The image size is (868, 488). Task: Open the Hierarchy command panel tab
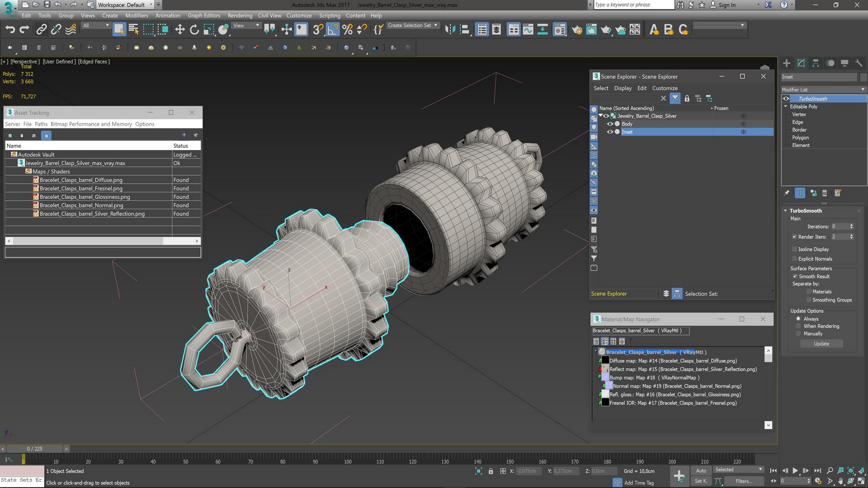point(816,63)
